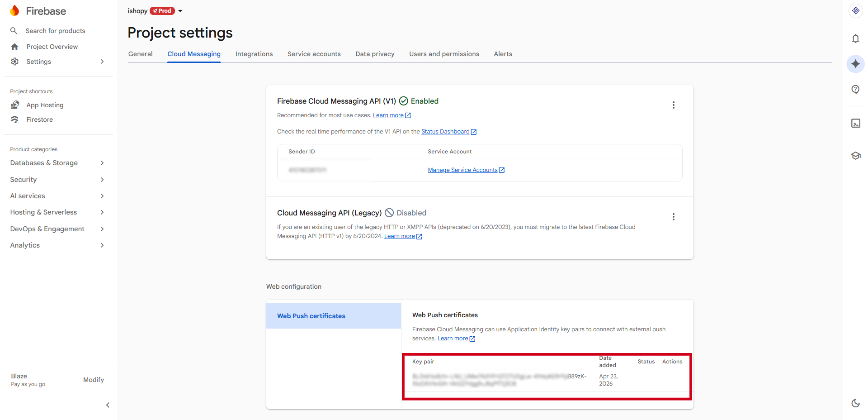
Task: Click the Firebase flame logo
Action: click(14, 11)
